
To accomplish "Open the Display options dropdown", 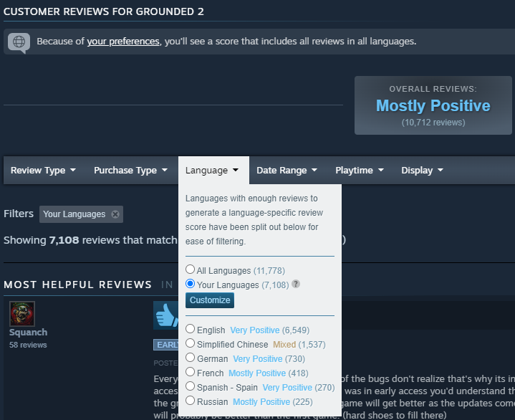I will pyautogui.click(x=422, y=171).
